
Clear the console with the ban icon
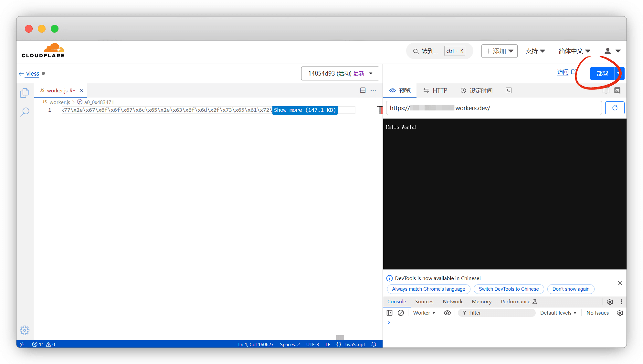[401, 313]
